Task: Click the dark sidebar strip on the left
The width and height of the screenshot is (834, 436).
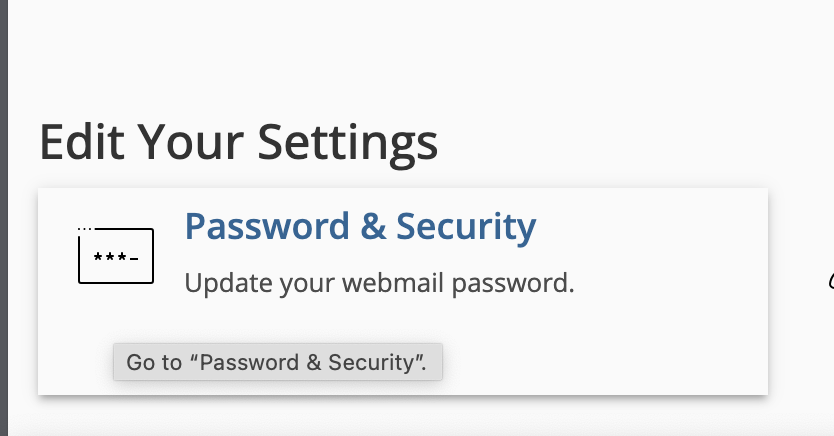Action: (4, 218)
